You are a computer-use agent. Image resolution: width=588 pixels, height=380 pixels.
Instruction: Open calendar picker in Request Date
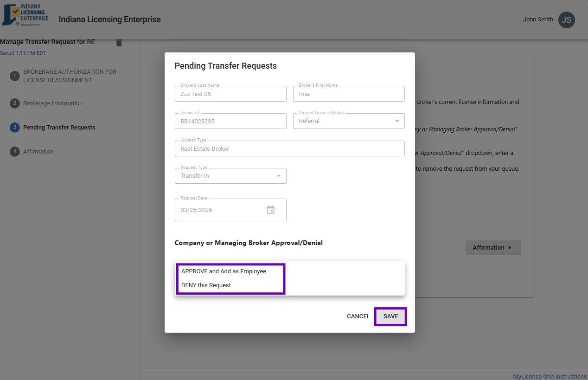(x=271, y=210)
